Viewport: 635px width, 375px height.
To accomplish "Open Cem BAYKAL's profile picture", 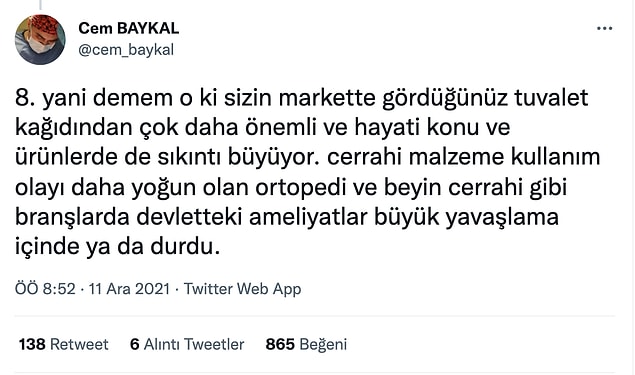I will point(40,40).
